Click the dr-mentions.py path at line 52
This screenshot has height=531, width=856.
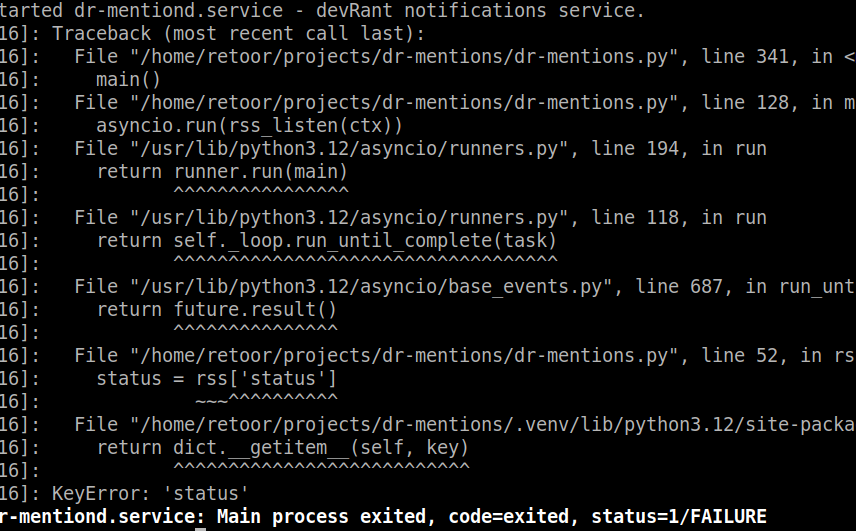point(385,356)
